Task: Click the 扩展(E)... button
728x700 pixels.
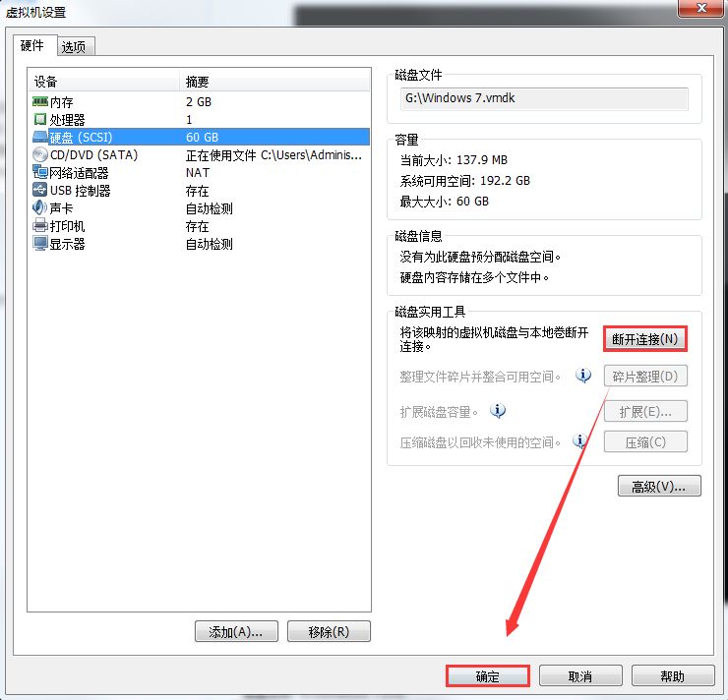Action: pyautogui.click(x=645, y=411)
